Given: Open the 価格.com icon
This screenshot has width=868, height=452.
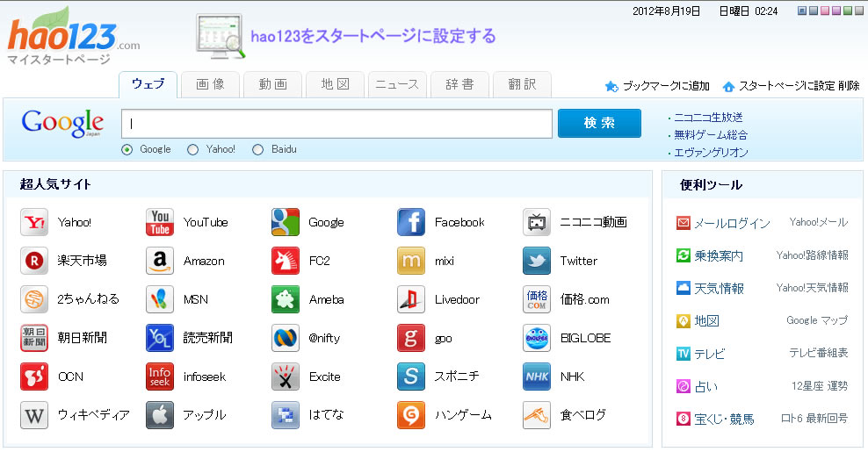Looking at the screenshot, I should (537, 299).
